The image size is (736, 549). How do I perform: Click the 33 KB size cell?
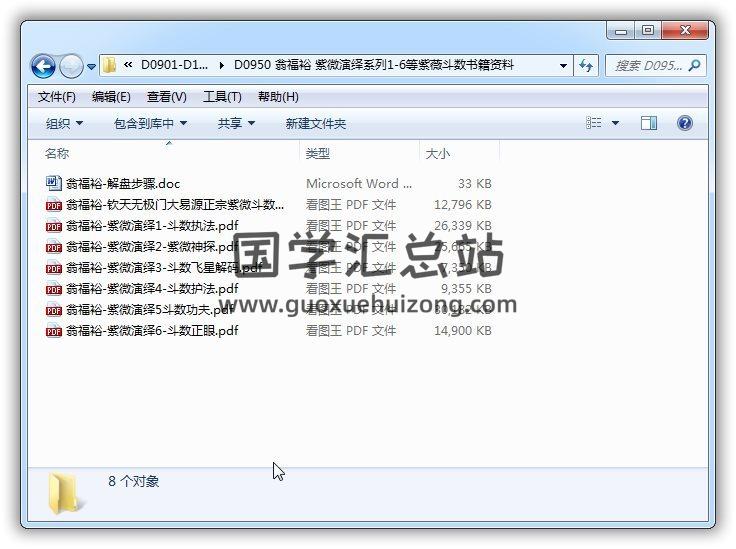tap(475, 183)
